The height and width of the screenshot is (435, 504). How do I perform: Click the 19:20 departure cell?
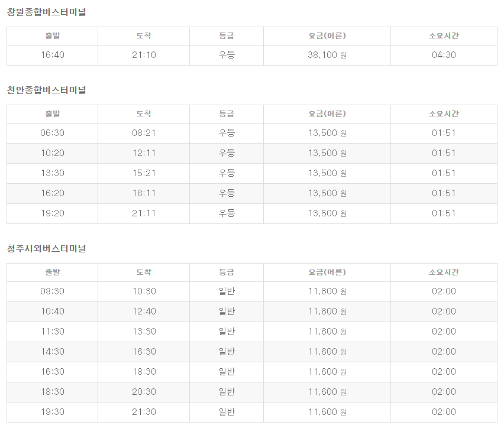tap(53, 213)
